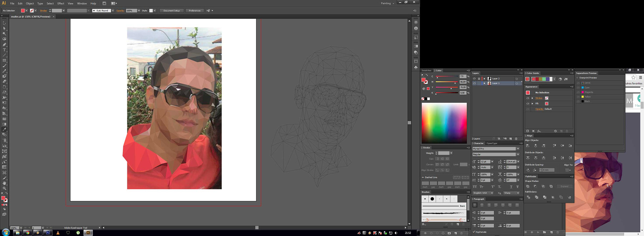Viewport: 644px width, 236px height.
Task: Expand Layer 2 disclosure triangle
Action: click(484, 78)
